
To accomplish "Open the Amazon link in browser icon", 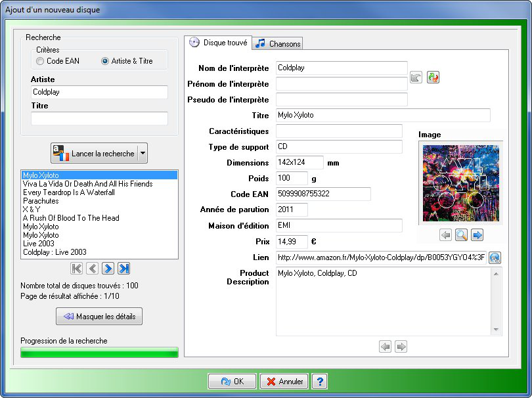I will (x=495, y=258).
